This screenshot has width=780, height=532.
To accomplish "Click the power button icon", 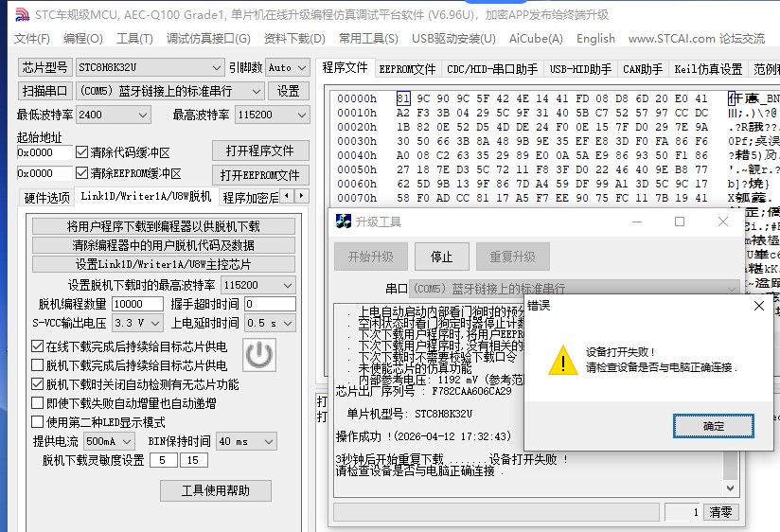I will click(259, 355).
